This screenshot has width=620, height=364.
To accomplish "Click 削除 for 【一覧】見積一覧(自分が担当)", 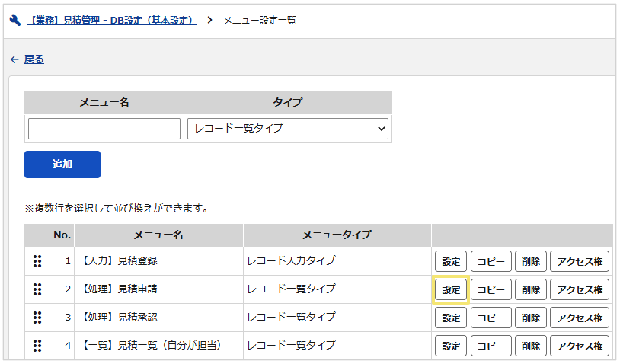I will (x=531, y=346).
